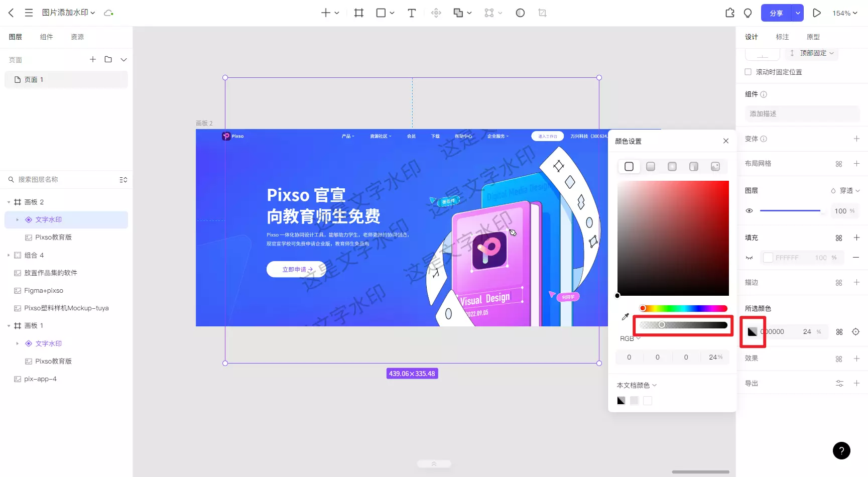Click the layer list filter icon beside search

pos(123,180)
